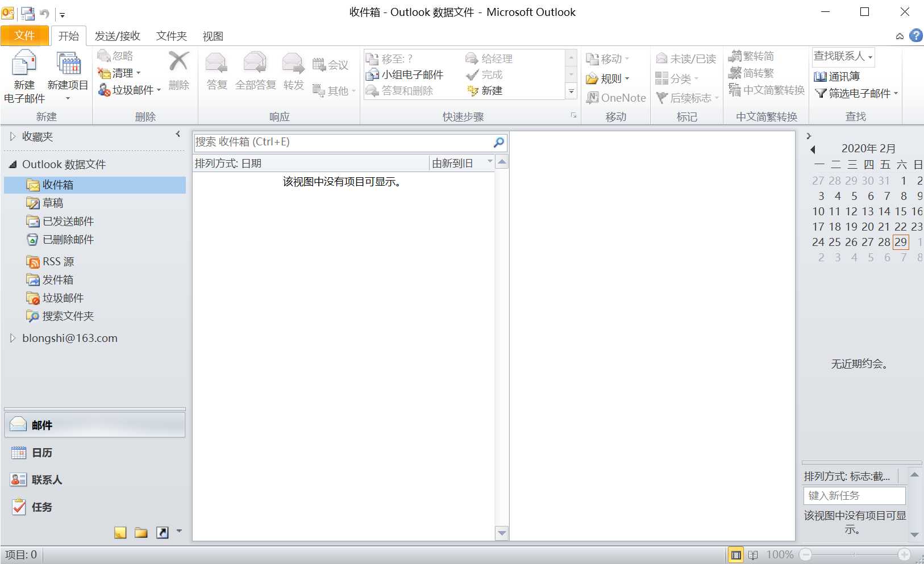Switch to the Tasks (任务) module
This screenshot has width=924, height=564.
click(x=95, y=507)
